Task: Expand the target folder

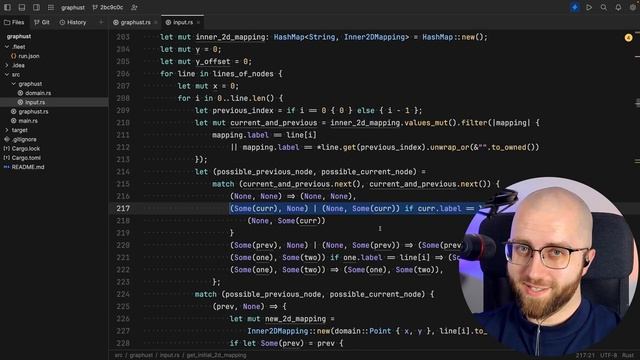Action: pos(7,130)
